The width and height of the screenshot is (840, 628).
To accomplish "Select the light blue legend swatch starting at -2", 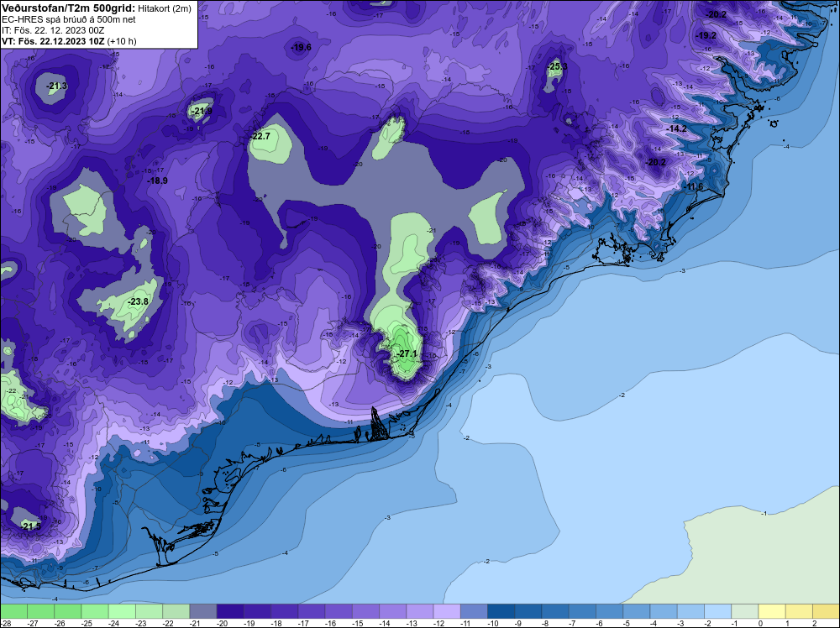I will (x=718, y=611).
